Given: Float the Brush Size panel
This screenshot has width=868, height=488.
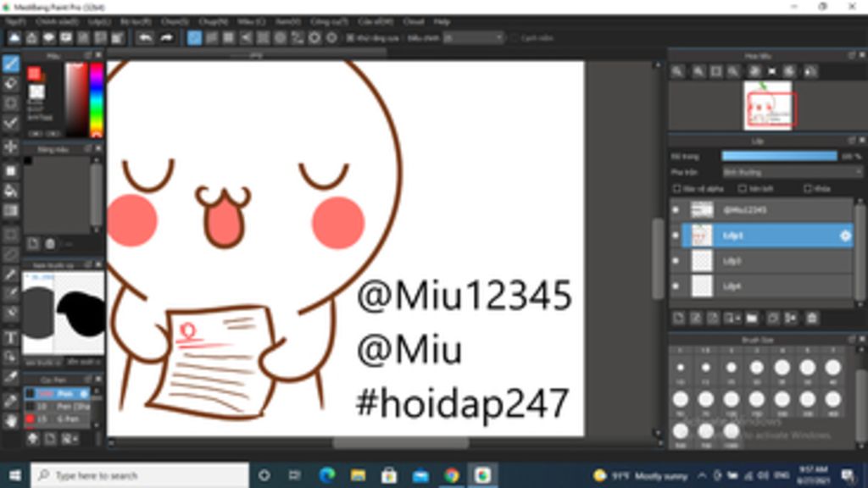Looking at the screenshot, I should pos(851,339).
